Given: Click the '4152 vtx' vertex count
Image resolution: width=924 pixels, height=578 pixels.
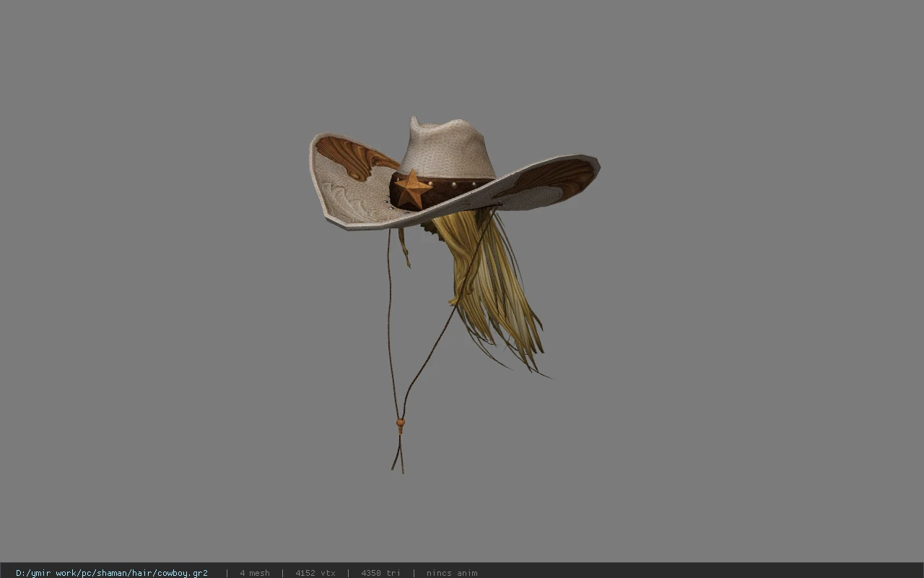Looking at the screenshot, I should click(x=315, y=573).
